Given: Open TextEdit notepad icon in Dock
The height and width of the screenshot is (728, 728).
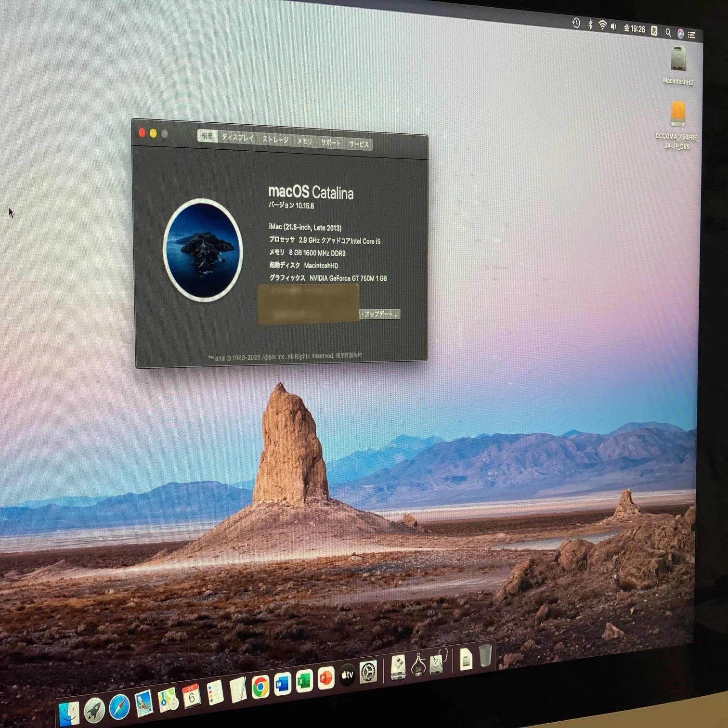Looking at the screenshot, I should [x=238, y=689].
